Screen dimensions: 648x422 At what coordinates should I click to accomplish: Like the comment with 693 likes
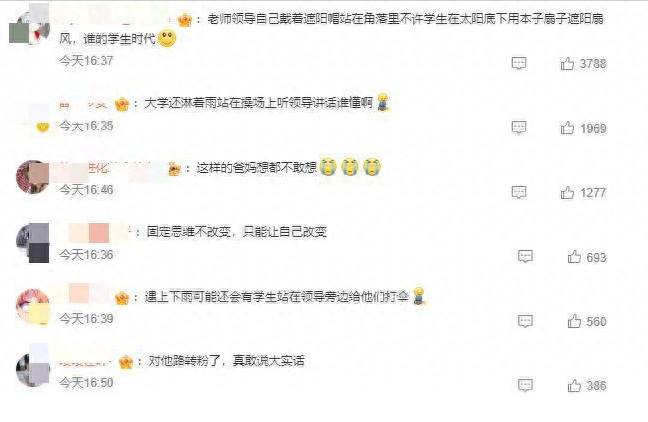click(574, 257)
